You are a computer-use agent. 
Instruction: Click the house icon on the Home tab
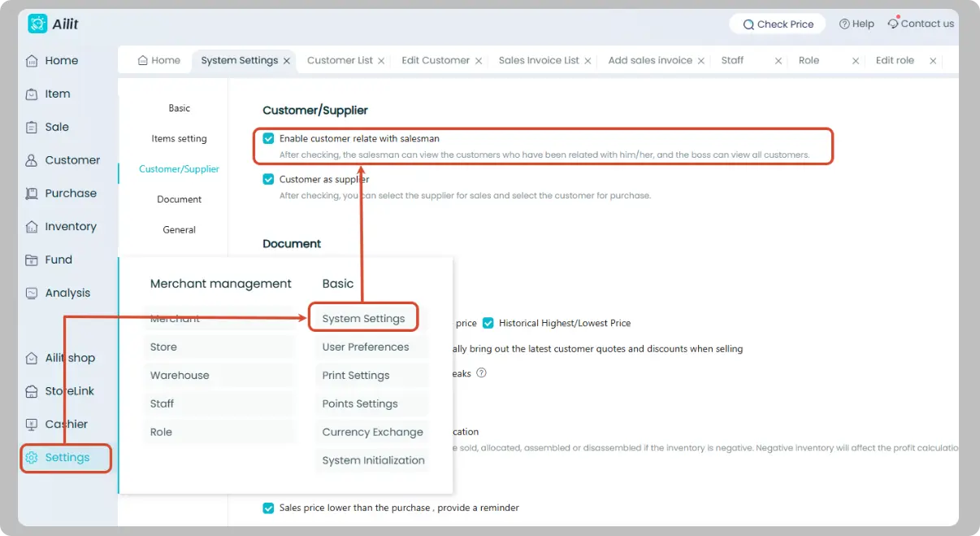[143, 60]
